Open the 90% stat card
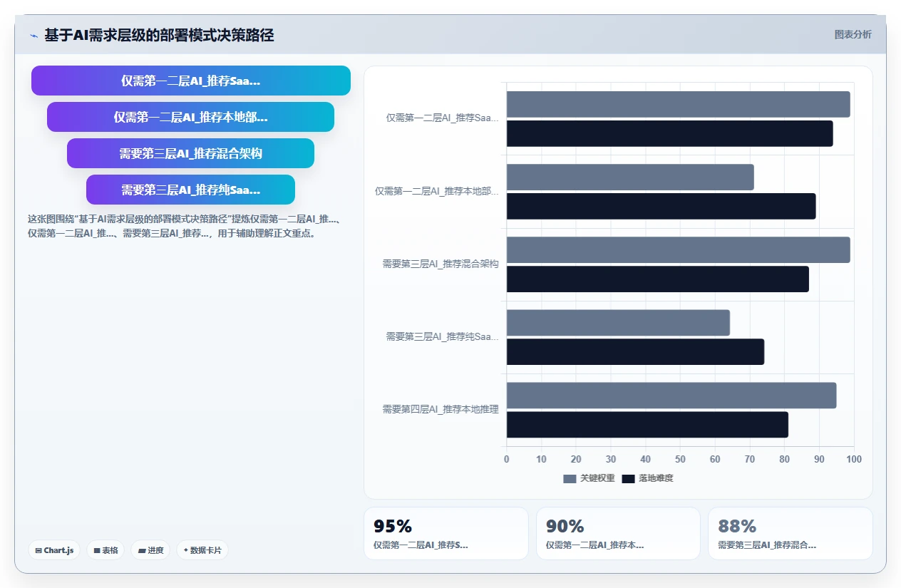 618,533
